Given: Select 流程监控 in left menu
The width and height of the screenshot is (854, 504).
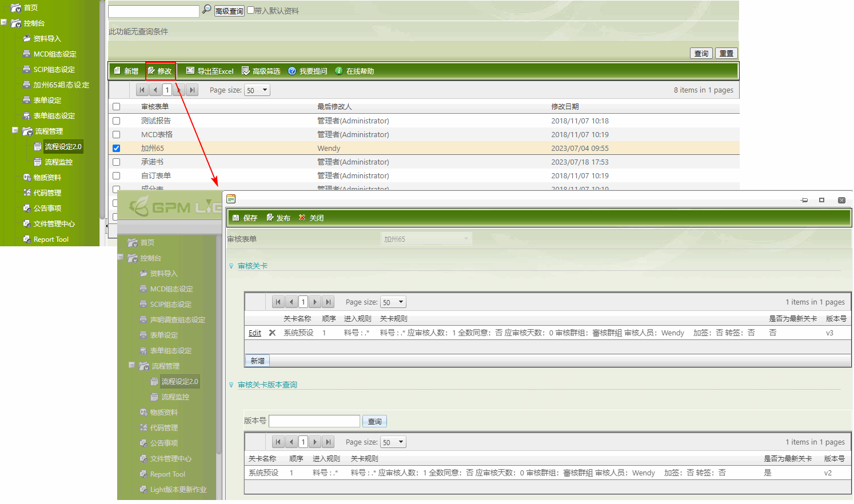Looking at the screenshot, I should click(x=58, y=162).
